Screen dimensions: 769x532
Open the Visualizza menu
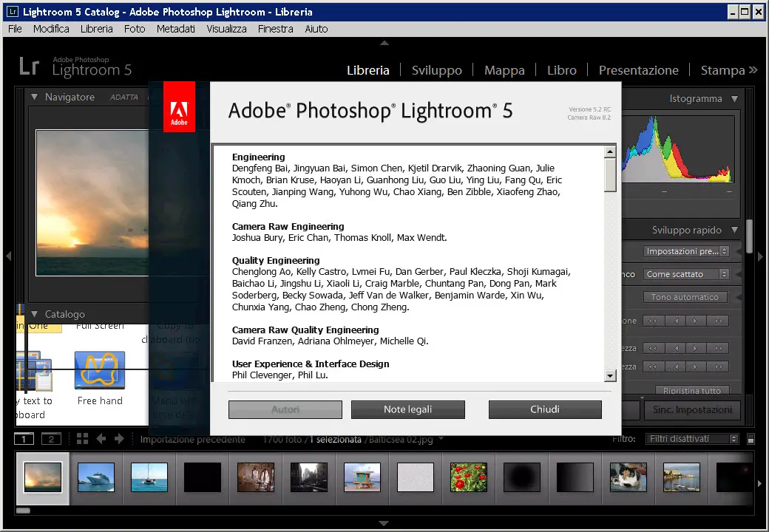tap(226, 29)
